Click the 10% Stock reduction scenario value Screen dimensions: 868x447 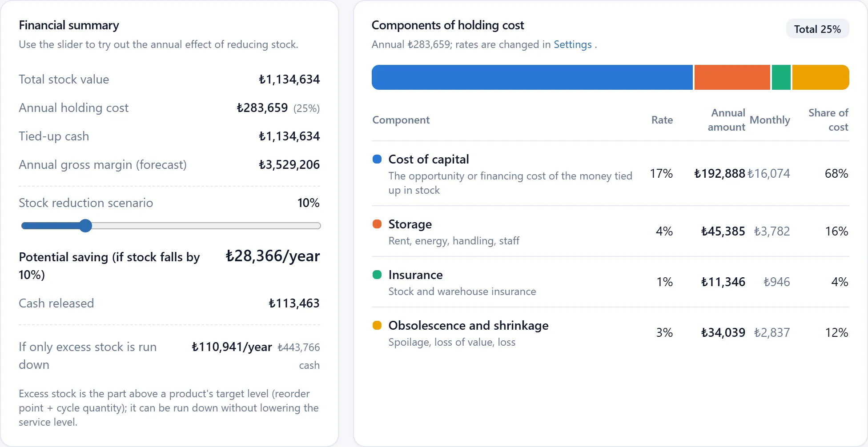(309, 203)
